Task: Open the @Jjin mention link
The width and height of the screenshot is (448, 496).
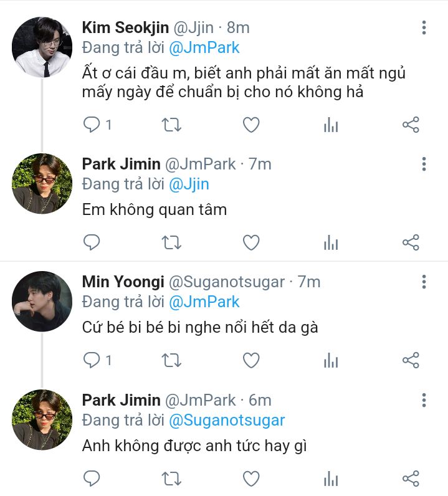Action: click(x=189, y=184)
